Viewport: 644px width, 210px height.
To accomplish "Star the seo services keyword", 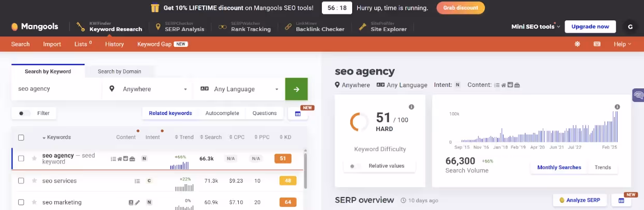I will coord(34,181).
